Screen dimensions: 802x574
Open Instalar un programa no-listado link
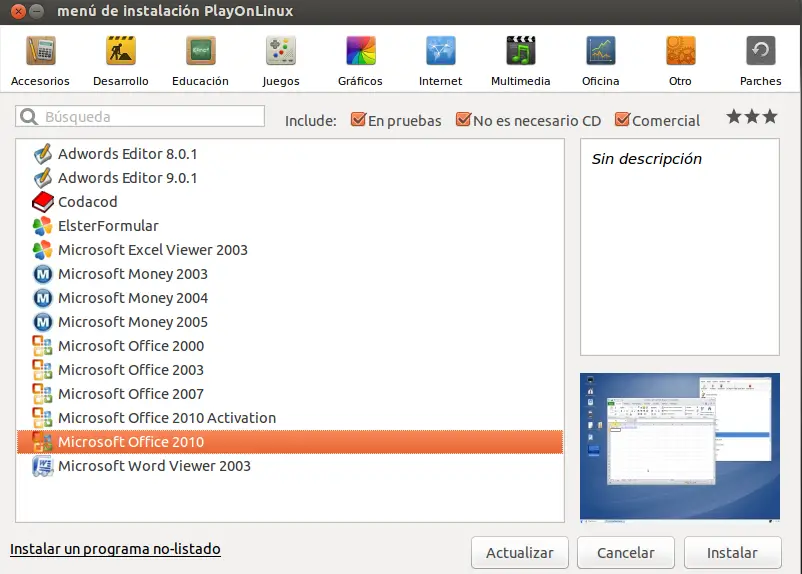coord(115,549)
